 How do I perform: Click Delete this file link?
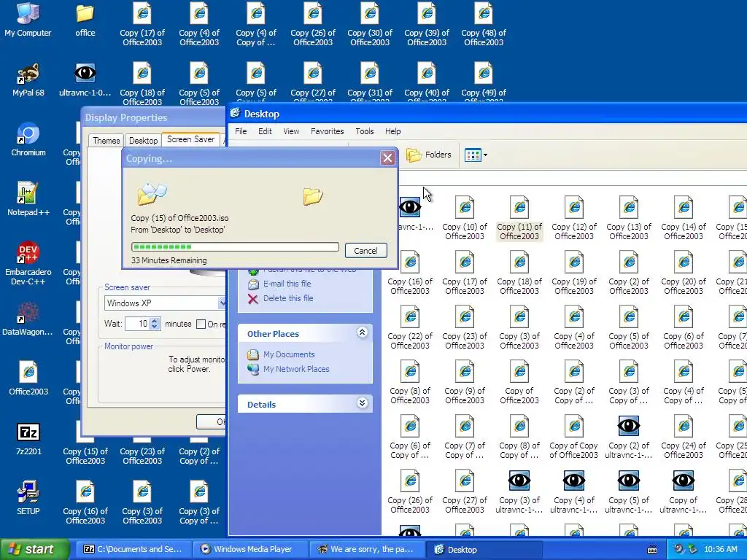[280, 298]
